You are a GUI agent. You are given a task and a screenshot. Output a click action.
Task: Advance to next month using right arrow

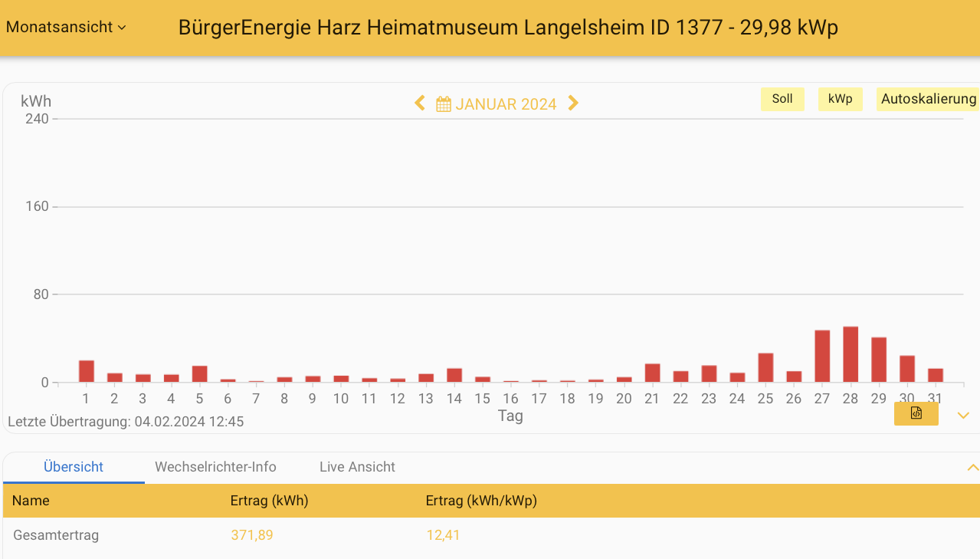pyautogui.click(x=572, y=103)
